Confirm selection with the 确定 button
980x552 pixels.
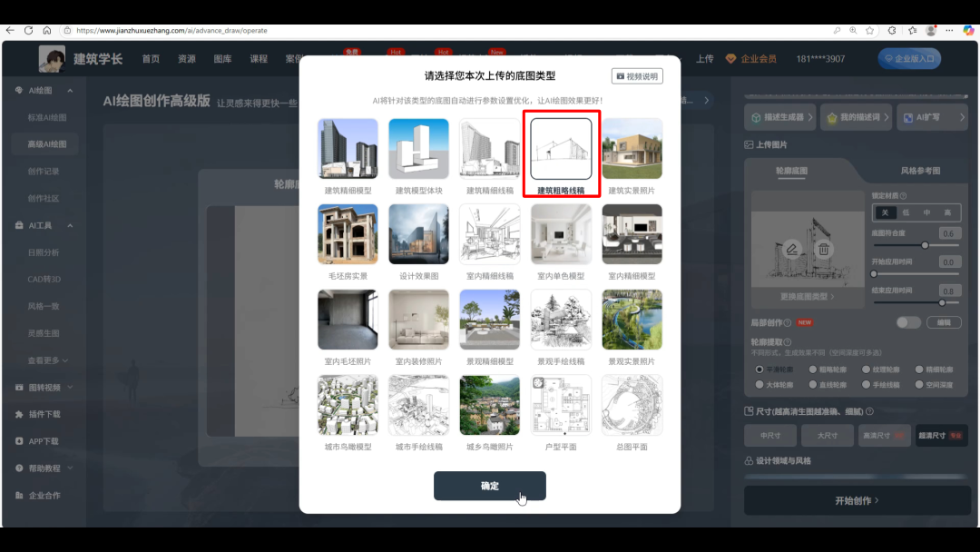pos(489,486)
